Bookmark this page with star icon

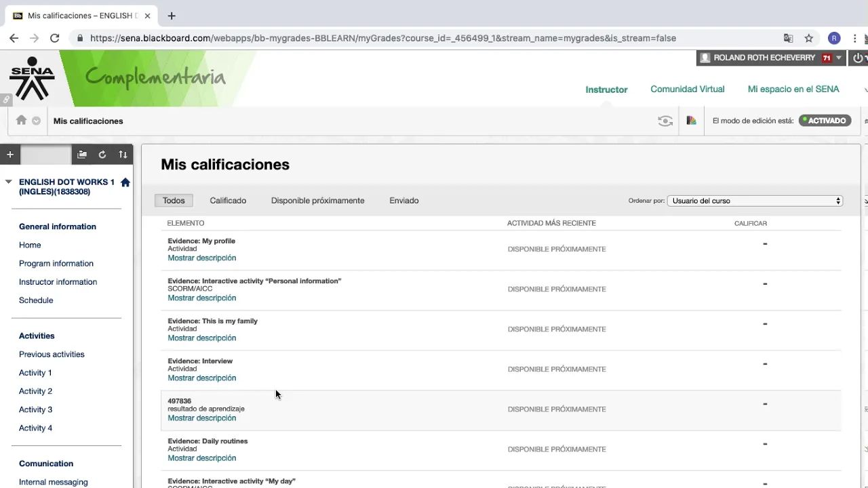(x=809, y=39)
